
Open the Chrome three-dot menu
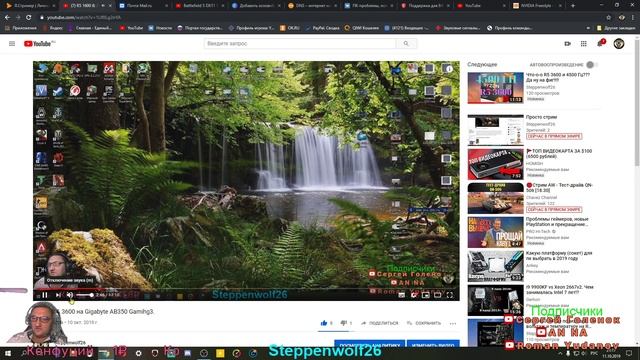pos(633,18)
